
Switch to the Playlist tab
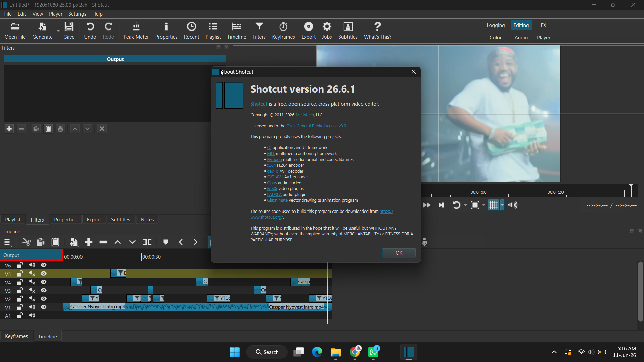13,220
